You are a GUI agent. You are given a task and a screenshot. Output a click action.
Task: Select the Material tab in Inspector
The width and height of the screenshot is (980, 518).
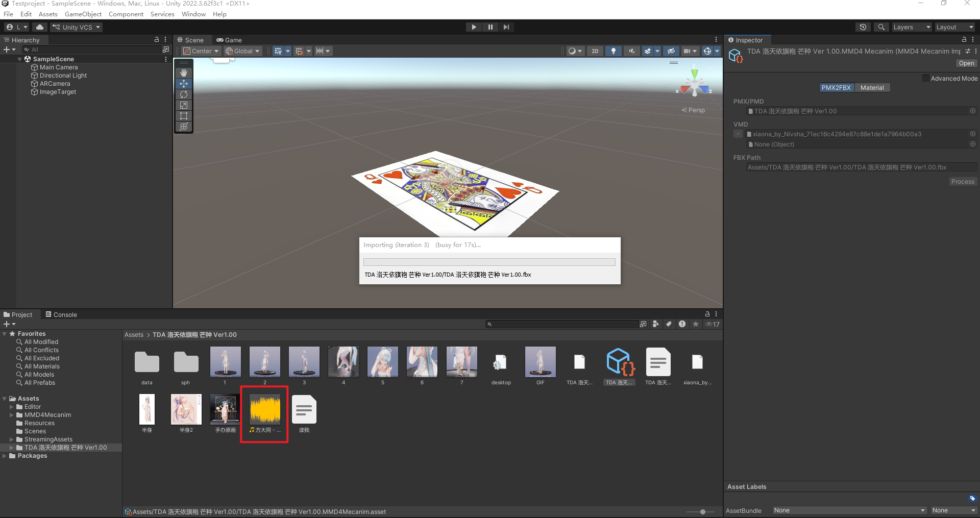coord(872,88)
